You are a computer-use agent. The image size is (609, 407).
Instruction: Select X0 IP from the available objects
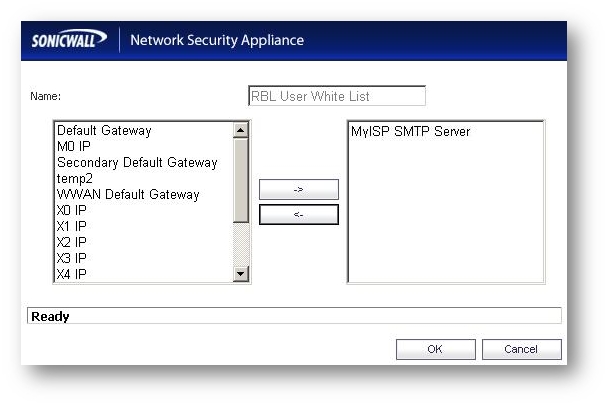(71, 210)
